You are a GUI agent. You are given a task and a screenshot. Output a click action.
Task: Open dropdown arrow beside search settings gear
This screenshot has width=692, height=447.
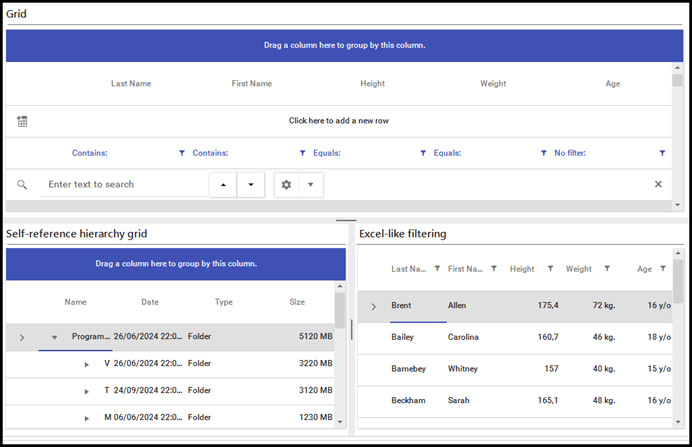point(311,185)
